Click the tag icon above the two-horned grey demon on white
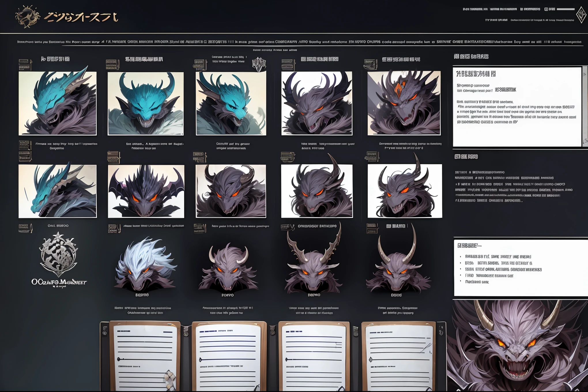 click(372, 157)
